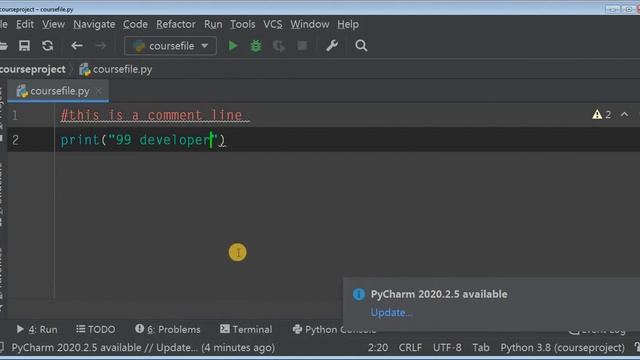Change the UTF-8 file encoding

click(x=447, y=348)
